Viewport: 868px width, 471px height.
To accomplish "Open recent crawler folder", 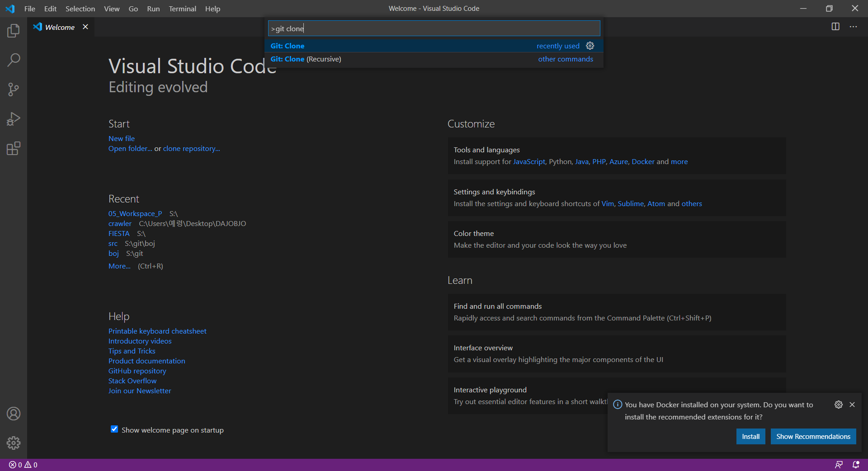I will point(120,223).
